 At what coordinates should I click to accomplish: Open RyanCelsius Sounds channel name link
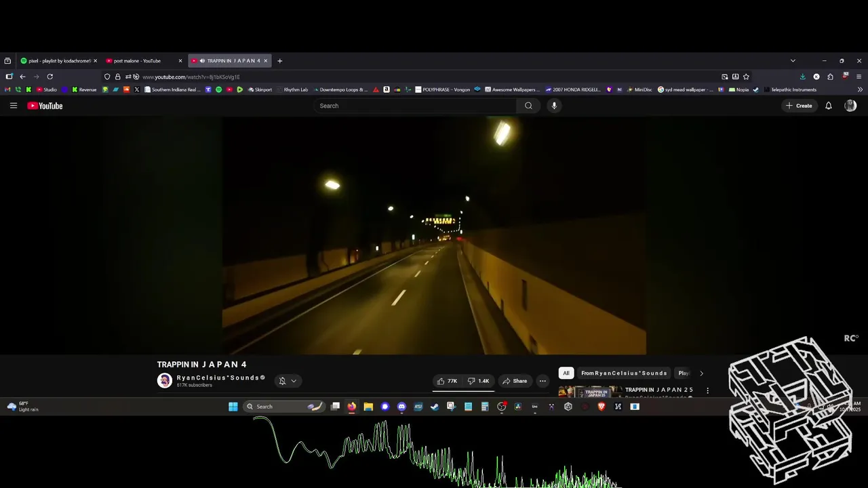click(x=218, y=378)
